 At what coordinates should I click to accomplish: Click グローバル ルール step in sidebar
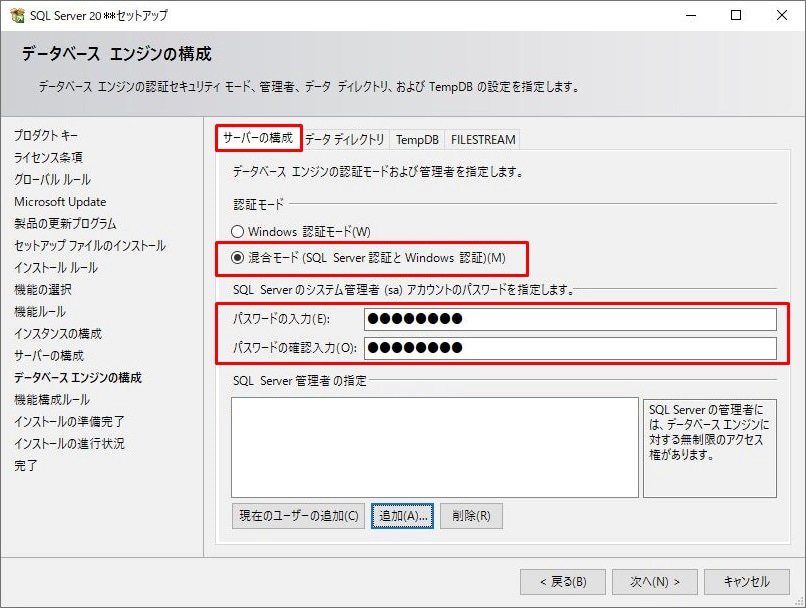click(x=52, y=180)
